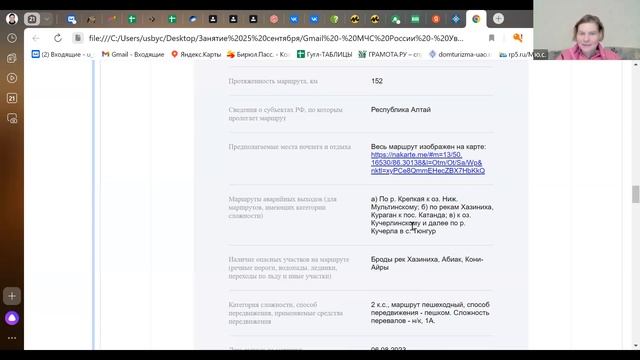Screen dimensions: 640x360
Task: Click the page's vertical scrollbar thumb
Action: pyautogui.click(x=636, y=194)
